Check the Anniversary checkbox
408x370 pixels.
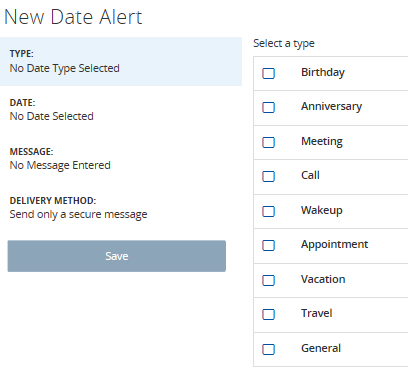[x=268, y=107]
